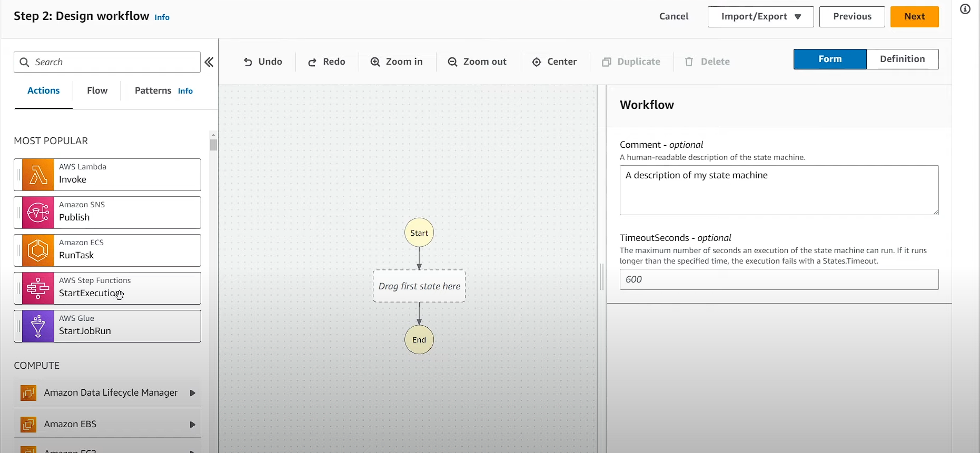Collapse the states browser with the double-chevron
Screen dimensions: 980x453
click(209, 62)
